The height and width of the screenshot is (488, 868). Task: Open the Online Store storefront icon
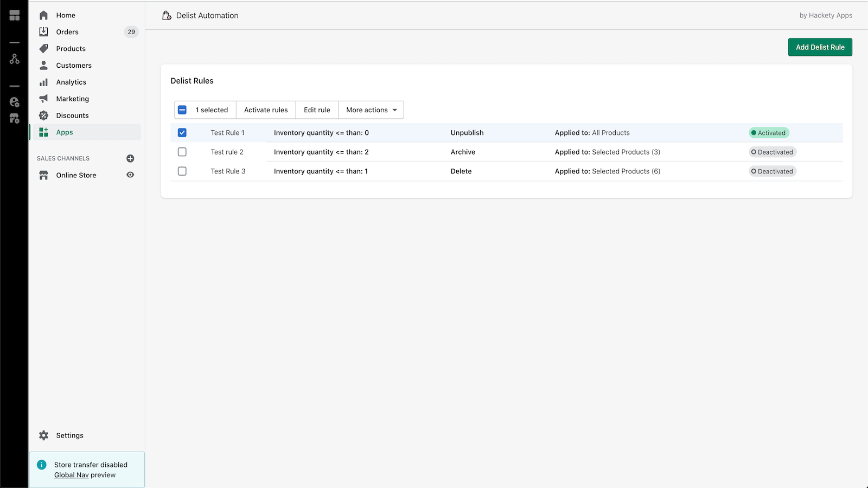[x=43, y=175]
